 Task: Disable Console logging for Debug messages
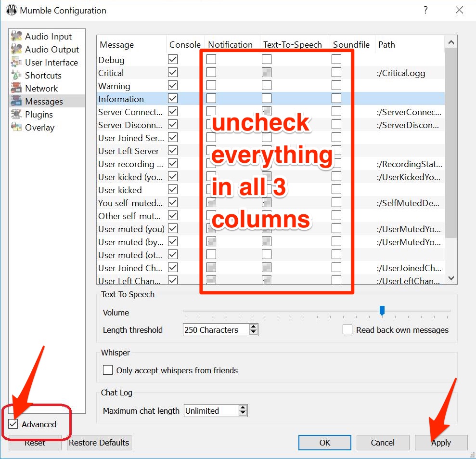(173, 59)
